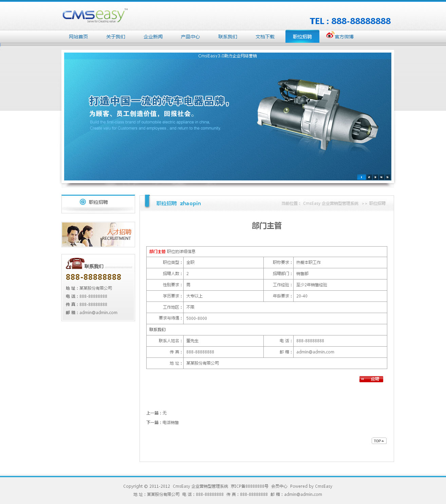
Task: Select 文档下载 in the navigation bar
Action: 265,37
